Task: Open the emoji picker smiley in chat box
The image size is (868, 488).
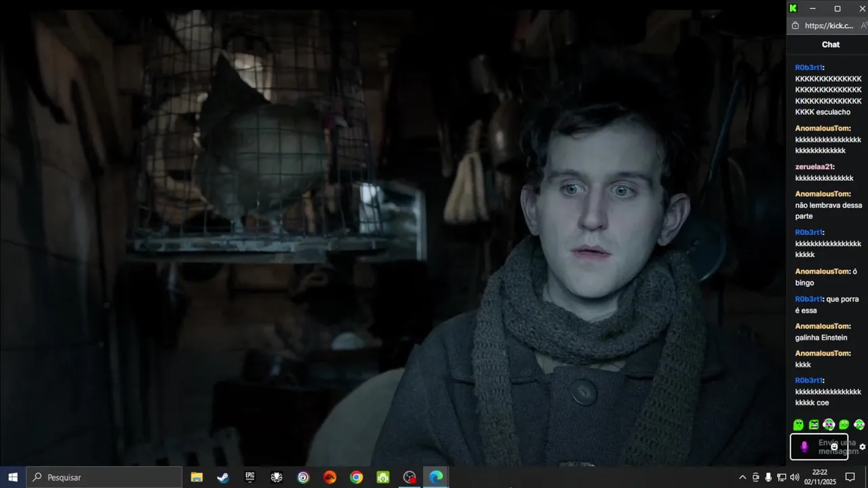Action: click(x=834, y=447)
